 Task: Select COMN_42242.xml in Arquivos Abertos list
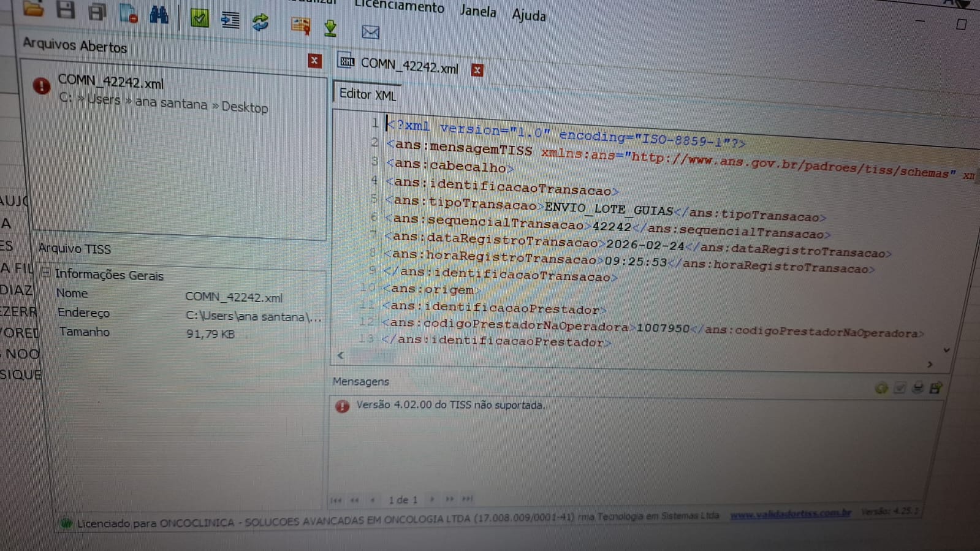pos(110,82)
